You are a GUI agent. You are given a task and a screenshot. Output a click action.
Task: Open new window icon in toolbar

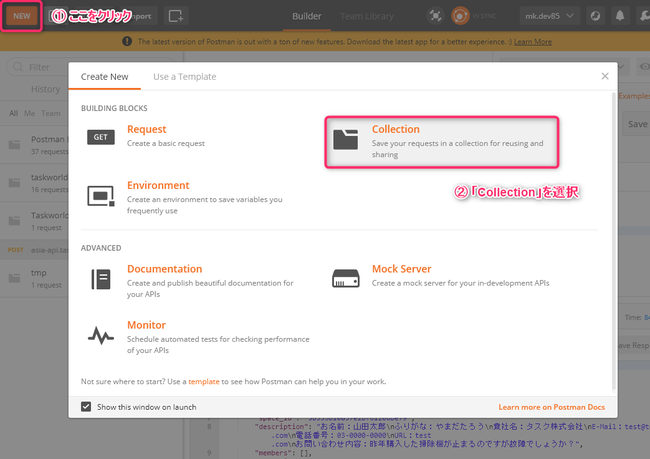[x=176, y=16]
